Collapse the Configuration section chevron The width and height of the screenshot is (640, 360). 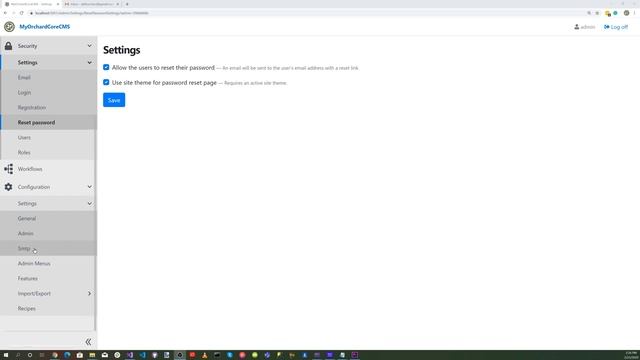point(89,187)
